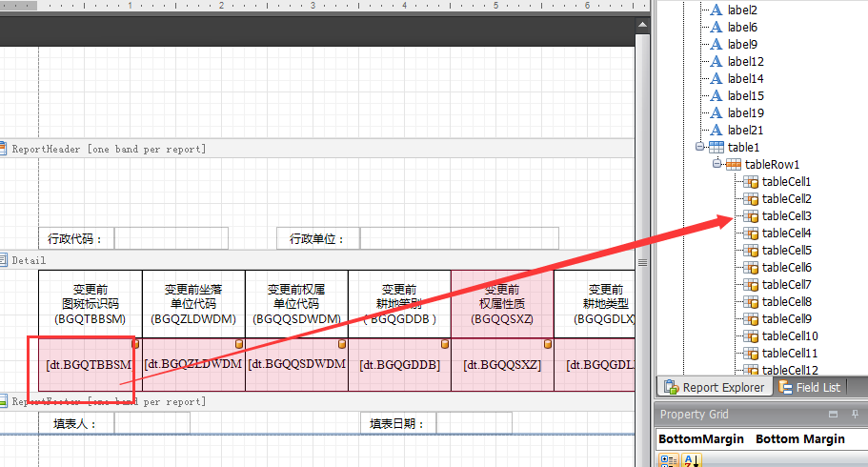Select the header cell (BGQZLDWDM)
The image size is (868, 467).
tap(193, 304)
